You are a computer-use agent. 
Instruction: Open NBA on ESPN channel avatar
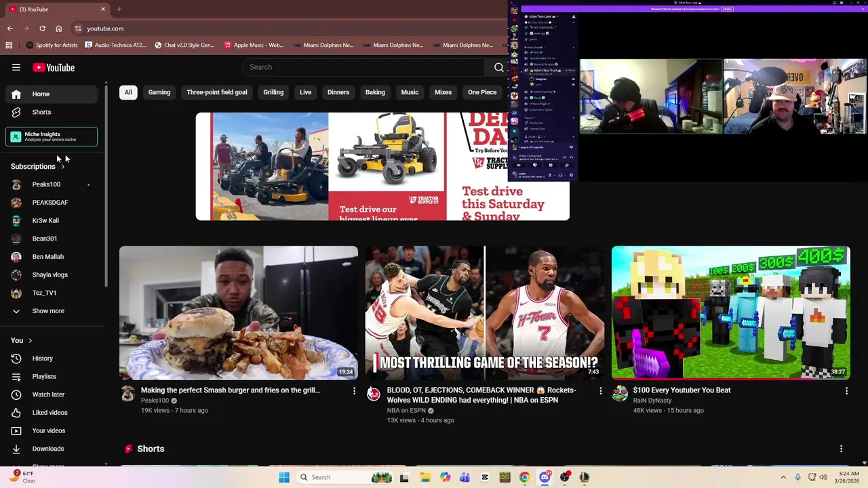tap(374, 394)
